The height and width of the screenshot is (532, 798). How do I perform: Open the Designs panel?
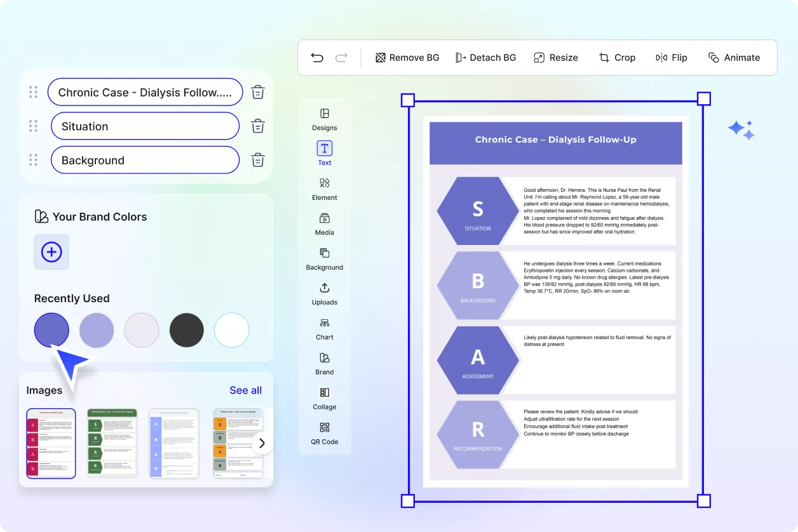[x=324, y=120]
